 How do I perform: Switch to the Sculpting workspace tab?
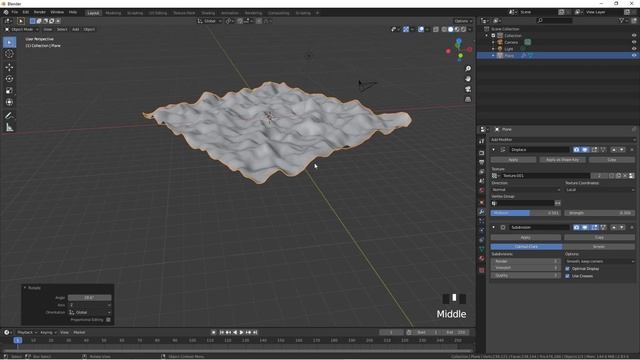click(x=135, y=13)
